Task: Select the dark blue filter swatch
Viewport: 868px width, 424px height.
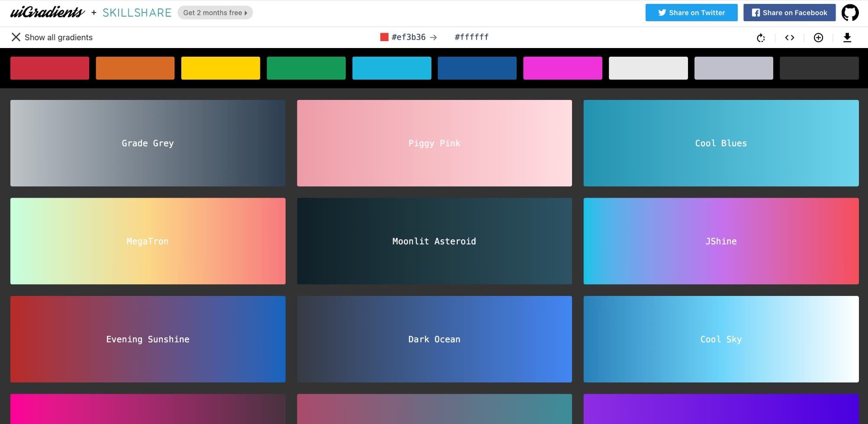Action: pos(477,68)
